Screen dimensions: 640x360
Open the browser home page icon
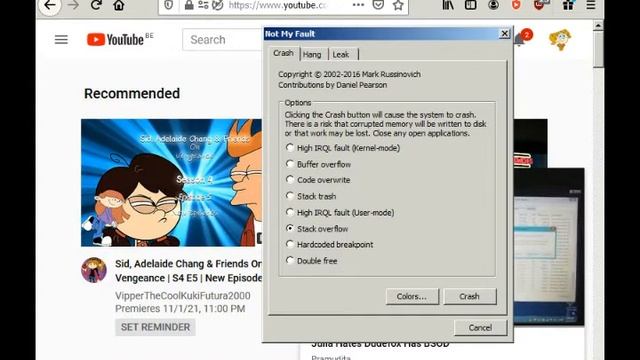tap(119, 5)
